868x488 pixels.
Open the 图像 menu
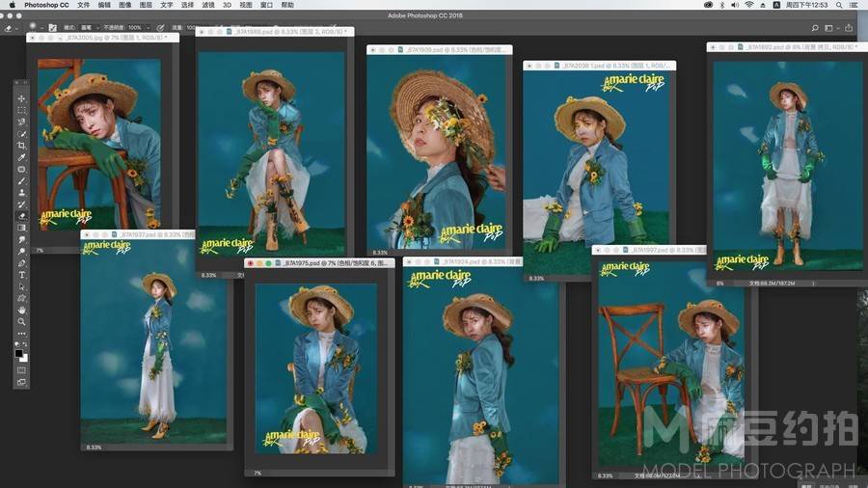[125, 5]
